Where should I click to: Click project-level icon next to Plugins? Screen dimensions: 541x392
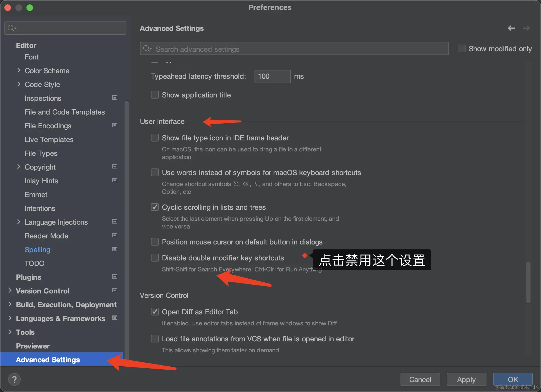[x=115, y=276]
